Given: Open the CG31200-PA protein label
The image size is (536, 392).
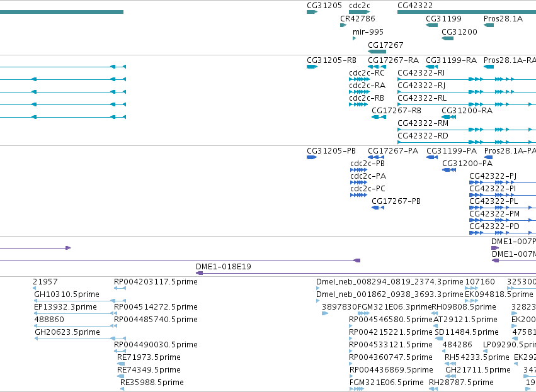Looking at the screenshot, I should [x=467, y=164].
